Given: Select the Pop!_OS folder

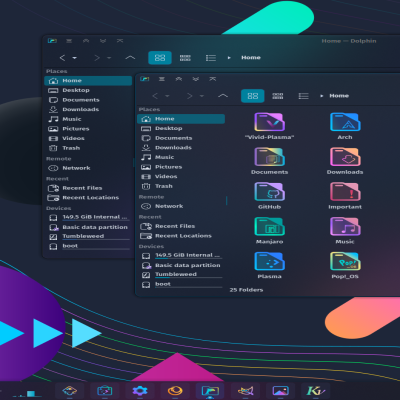Looking at the screenshot, I should click(345, 265).
